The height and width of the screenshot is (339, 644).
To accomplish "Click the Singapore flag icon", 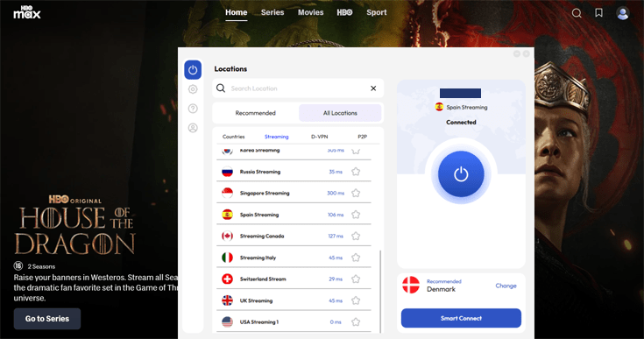I will pyautogui.click(x=227, y=193).
